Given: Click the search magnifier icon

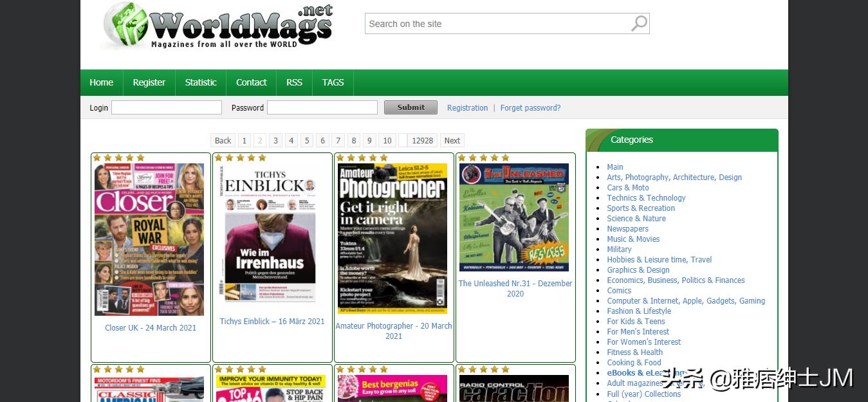Looking at the screenshot, I should (x=639, y=24).
